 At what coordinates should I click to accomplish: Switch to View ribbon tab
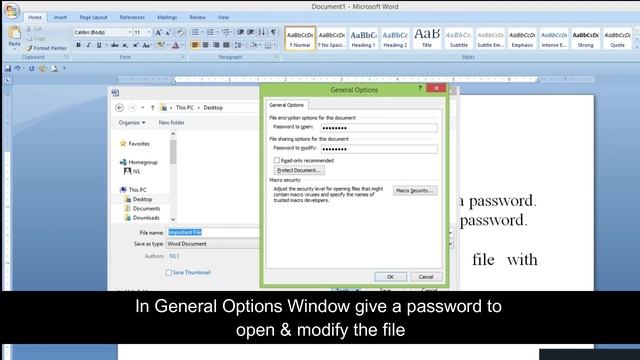[x=223, y=18]
